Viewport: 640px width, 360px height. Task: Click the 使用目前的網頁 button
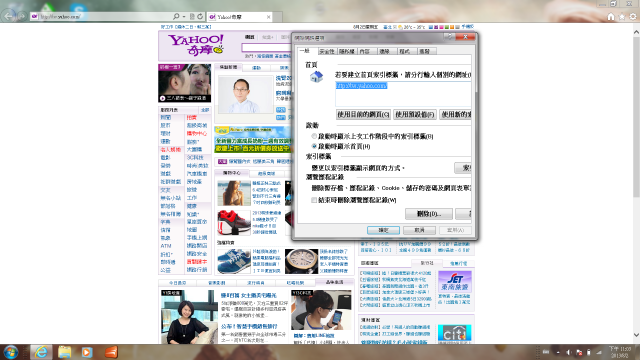click(363, 114)
